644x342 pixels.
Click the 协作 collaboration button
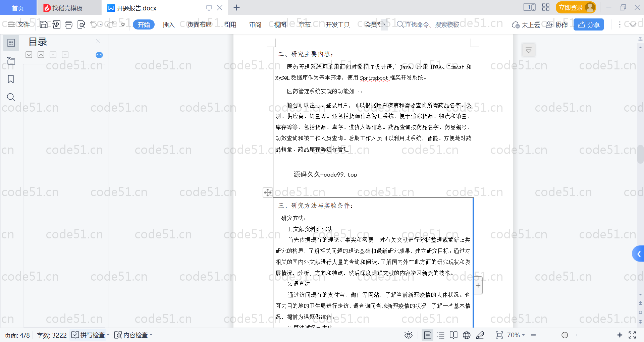(x=557, y=24)
